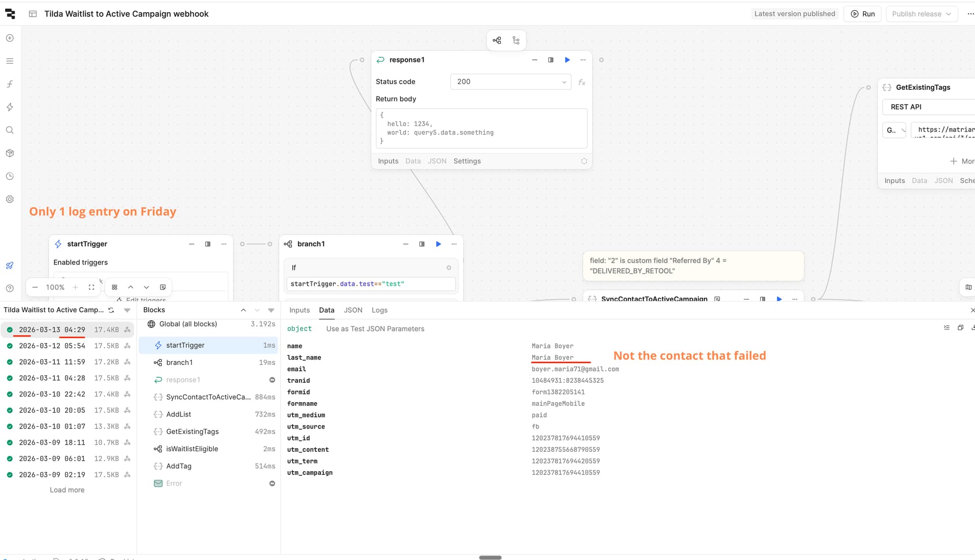Click the fit-to-screen zoom icon
The height and width of the screenshot is (560, 975).
coord(91,287)
